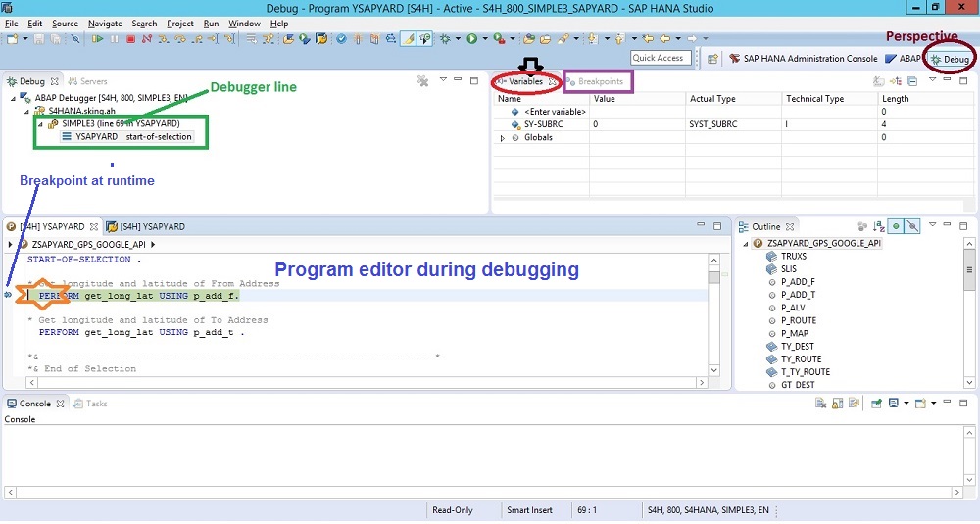Click the Debug bug icon in main toolbar
This screenshot has width=980, height=524.
point(445,39)
